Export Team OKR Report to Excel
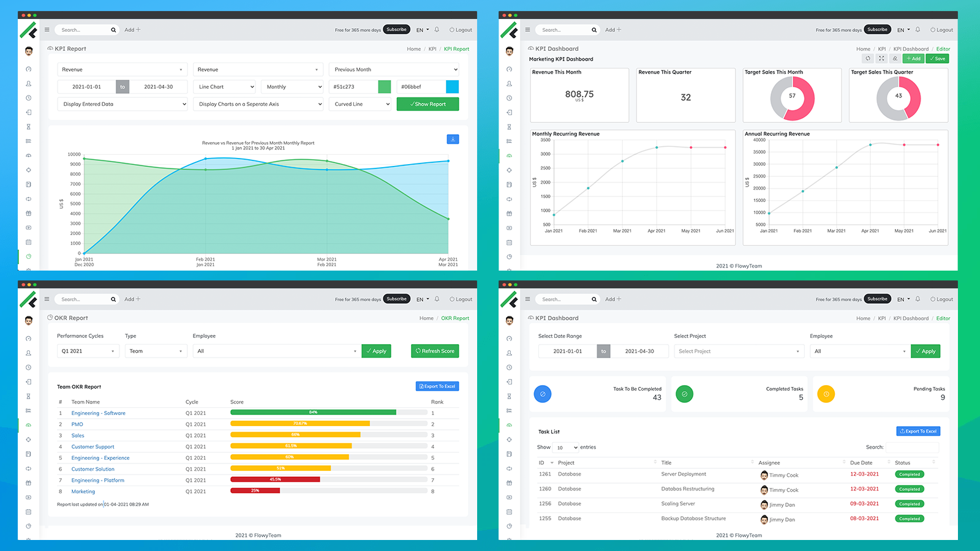 click(x=437, y=386)
